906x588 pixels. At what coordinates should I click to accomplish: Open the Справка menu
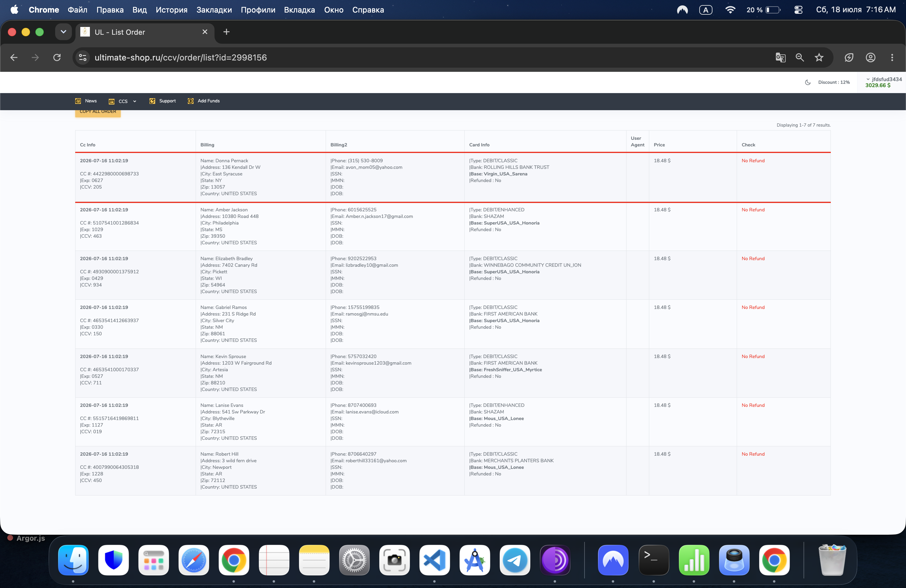[x=368, y=10]
